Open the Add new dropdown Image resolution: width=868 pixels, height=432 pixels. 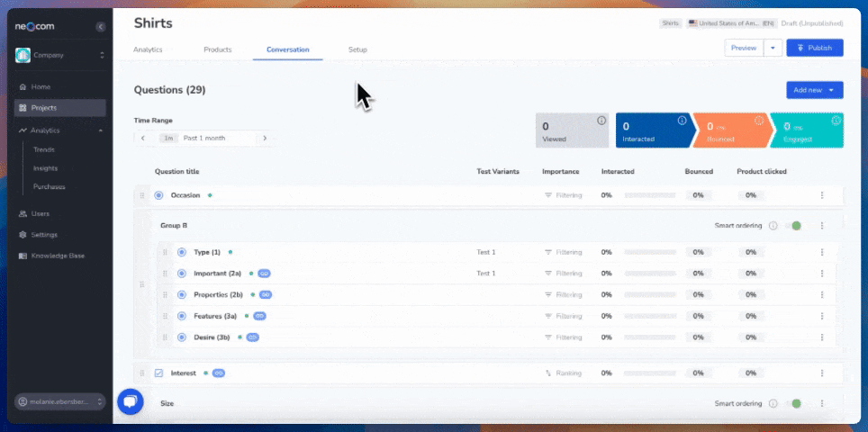point(815,90)
